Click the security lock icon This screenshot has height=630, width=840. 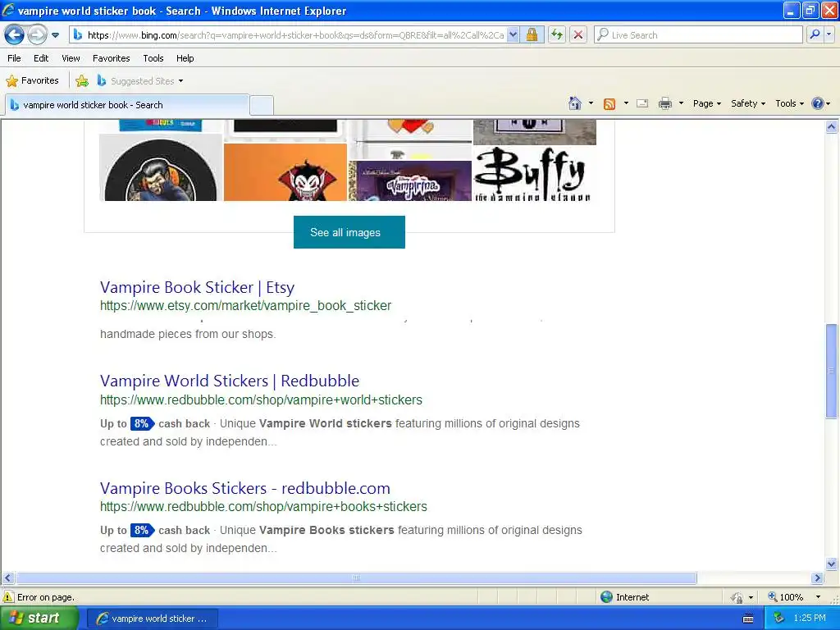click(x=532, y=35)
